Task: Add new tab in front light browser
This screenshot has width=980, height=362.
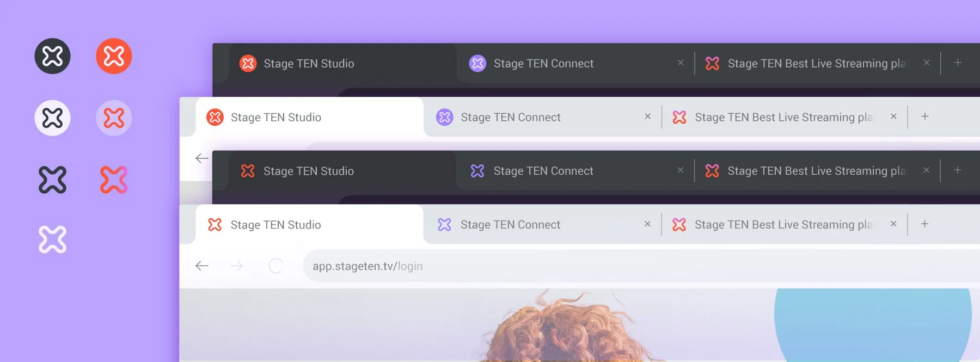Action: [x=924, y=224]
